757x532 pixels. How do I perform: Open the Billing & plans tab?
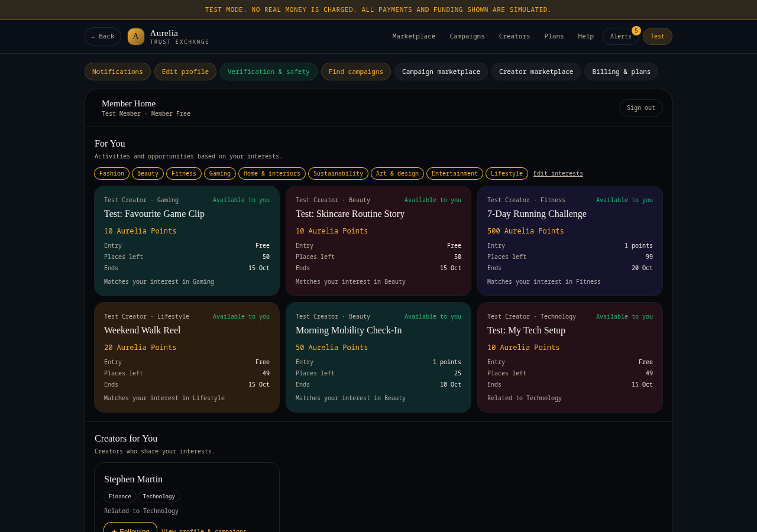[621, 72]
